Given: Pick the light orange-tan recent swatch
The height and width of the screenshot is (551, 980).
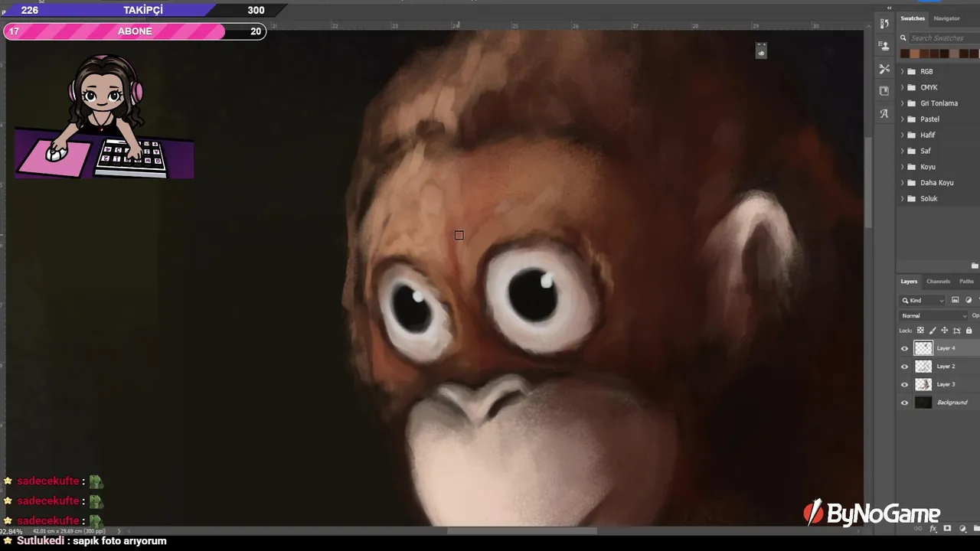Looking at the screenshot, I should click(914, 54).
